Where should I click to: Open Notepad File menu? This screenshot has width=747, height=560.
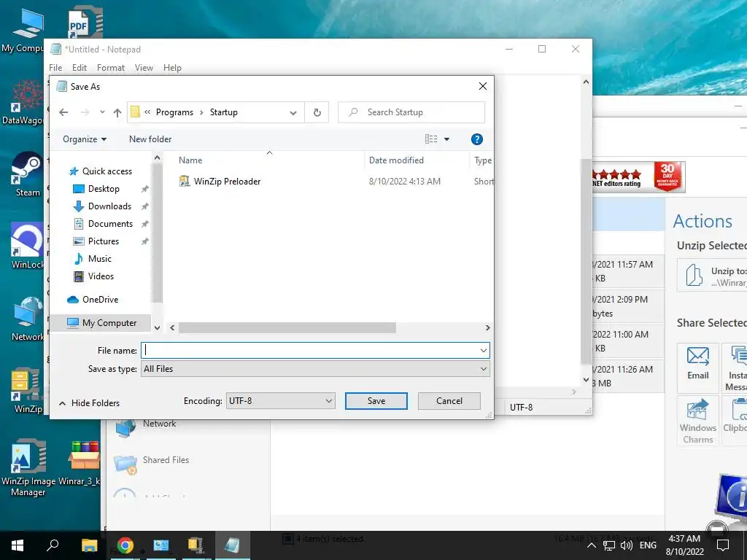click(x=55, y=68)
